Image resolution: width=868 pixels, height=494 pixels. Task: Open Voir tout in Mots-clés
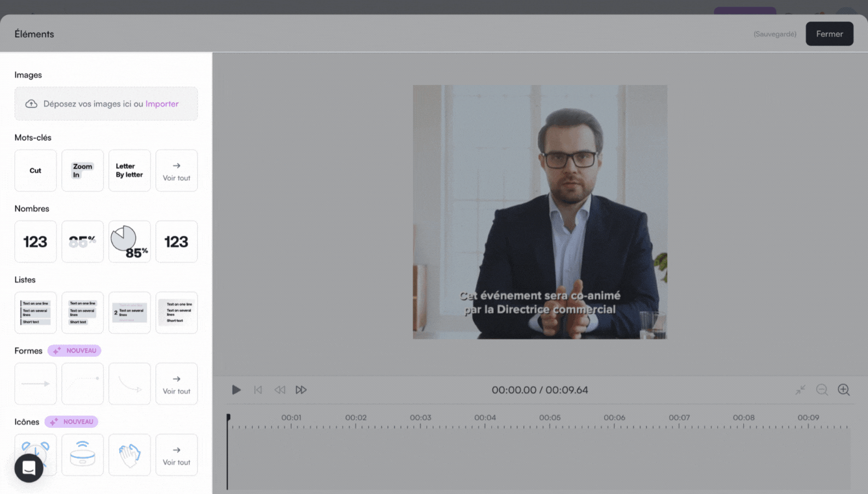(x=177, y=170)
